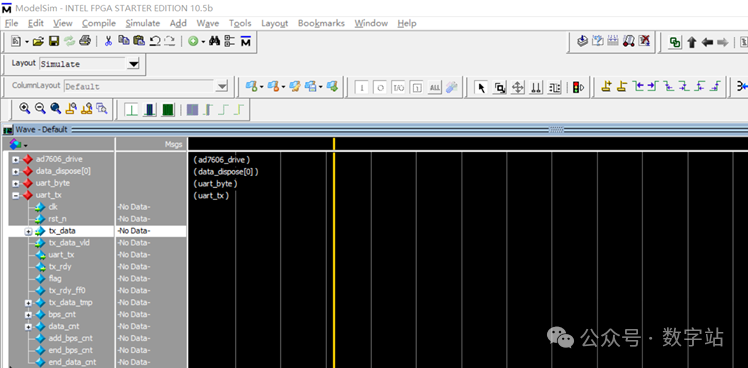Jump to next transition arrow icon
Viewport: 748px width, 368px height.
pos(653,86)
